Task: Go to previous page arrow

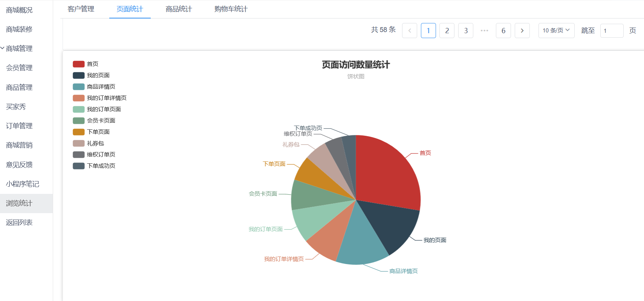Action: (x=410, y=31)
